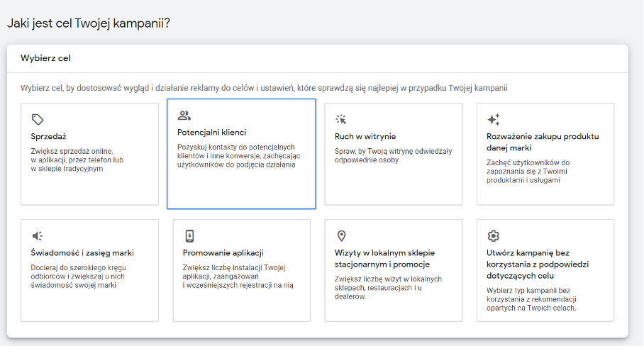This screenshot has height=346, width=644.
Task: Choose Świadomość i zasięg marki heading
Action: [82, 253]
